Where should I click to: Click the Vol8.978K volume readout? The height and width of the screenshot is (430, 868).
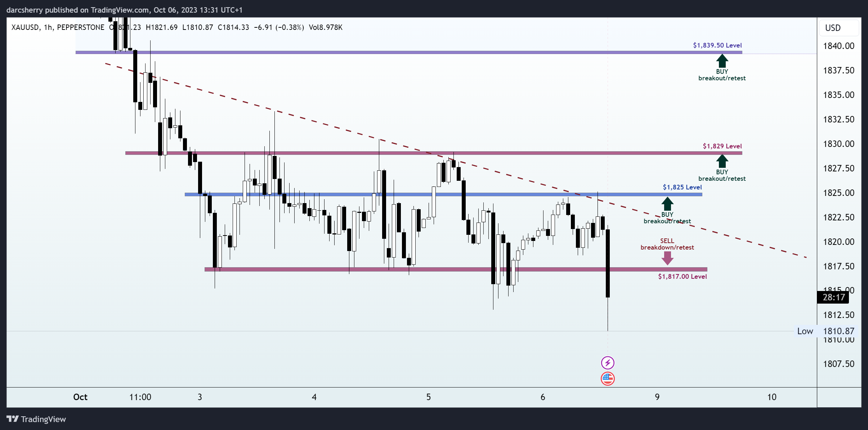326,27
